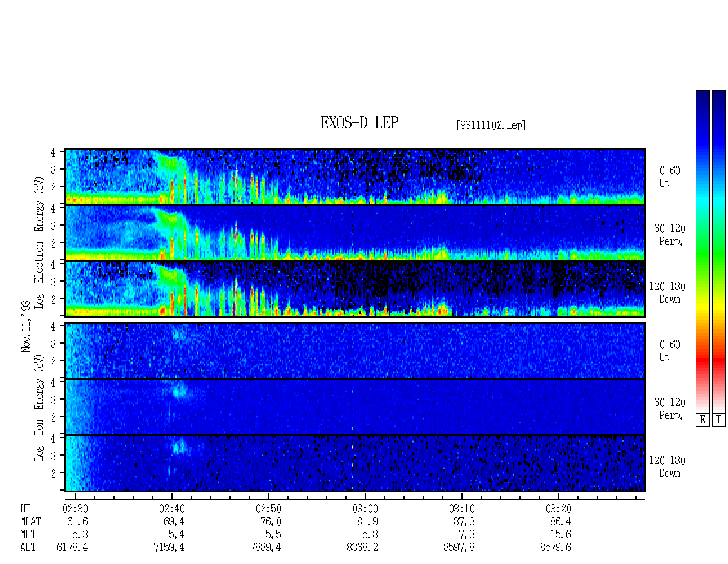The height and width of the screenshot is (564, 728).
Task: Click the ALT value 8597.8
Action: [459, 548]
